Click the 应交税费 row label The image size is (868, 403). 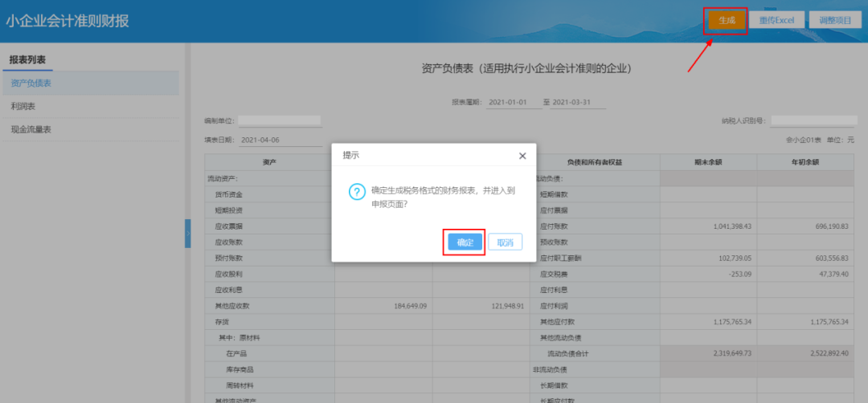(554, 274)
